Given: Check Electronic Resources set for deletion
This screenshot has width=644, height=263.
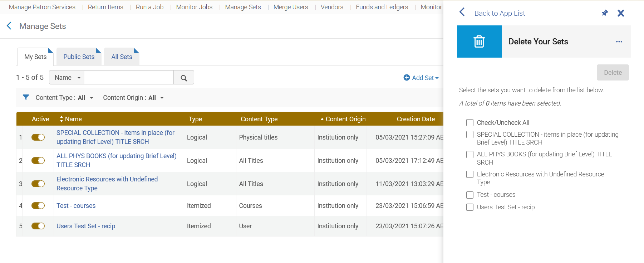Looking at the screenshot, I should [x=470, y=174].
